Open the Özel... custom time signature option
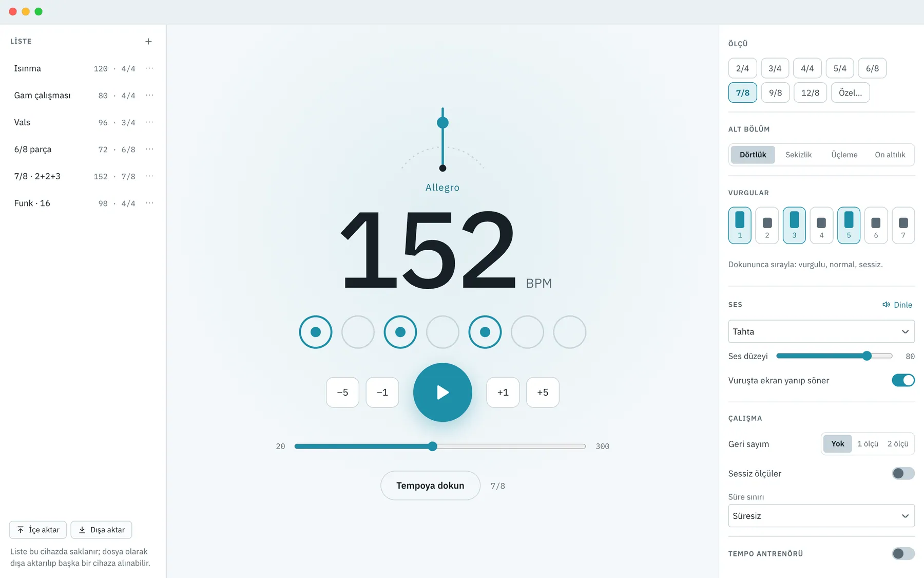Viewport: 924px width, 578px height. (x=851, y=92)
